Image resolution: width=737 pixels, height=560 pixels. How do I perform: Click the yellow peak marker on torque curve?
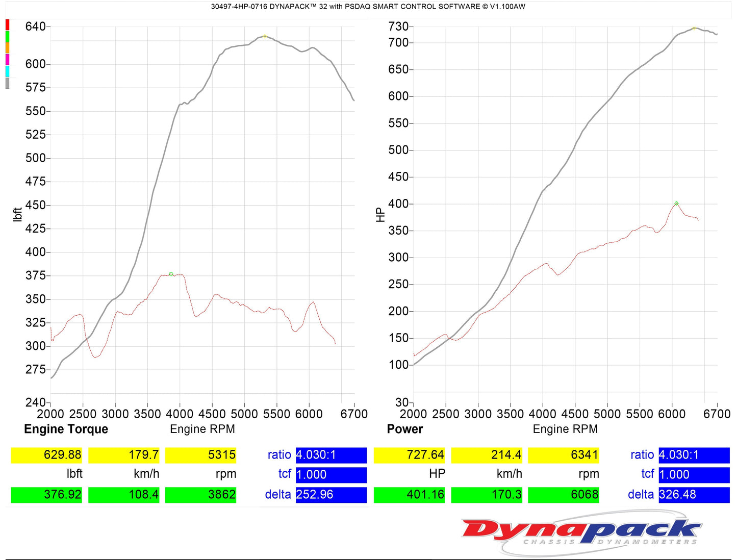pos(265,36)
